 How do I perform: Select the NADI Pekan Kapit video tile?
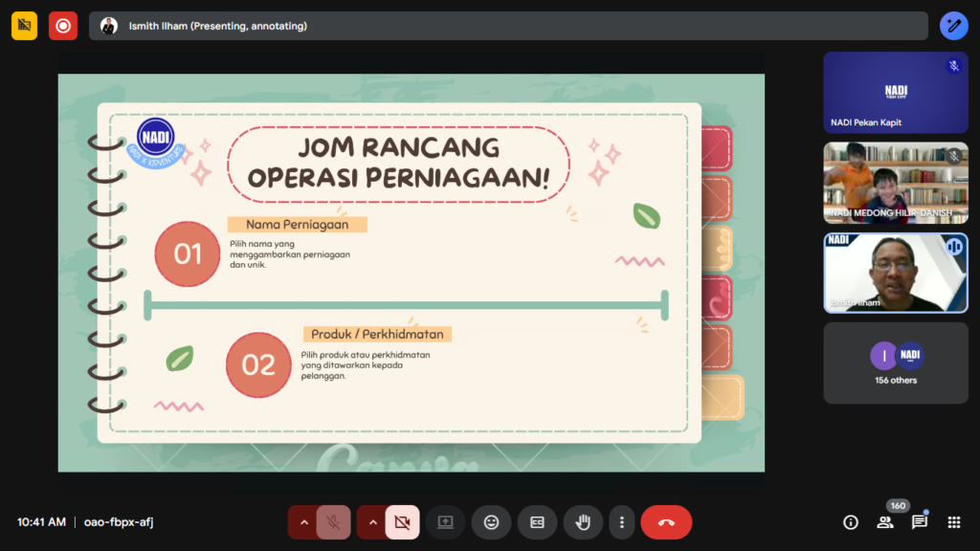(x=895, y=92)
